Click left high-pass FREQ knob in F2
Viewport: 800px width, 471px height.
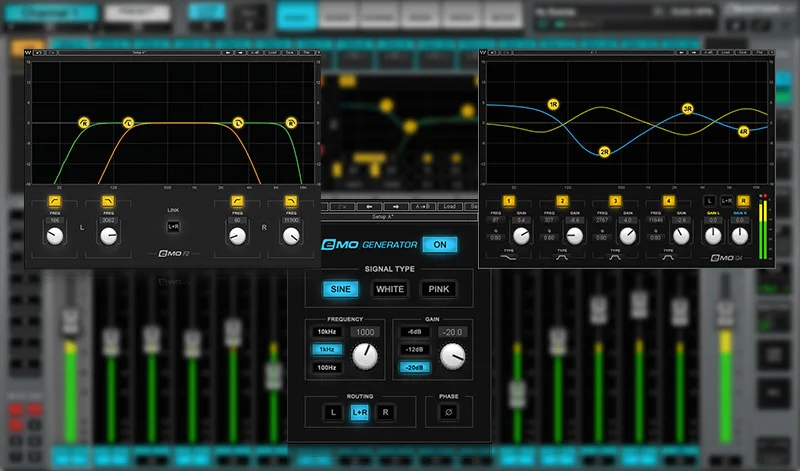tap(55, 236)
